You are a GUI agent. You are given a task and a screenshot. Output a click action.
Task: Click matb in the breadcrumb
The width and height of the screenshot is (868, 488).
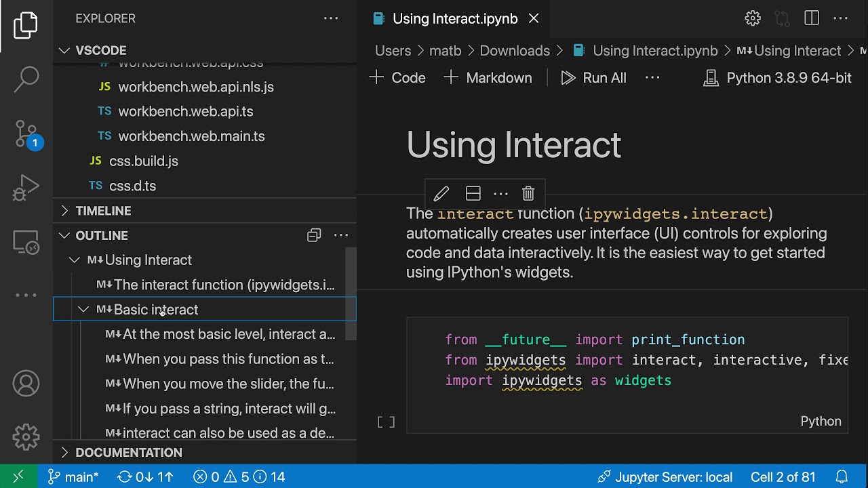click(445, 51)
